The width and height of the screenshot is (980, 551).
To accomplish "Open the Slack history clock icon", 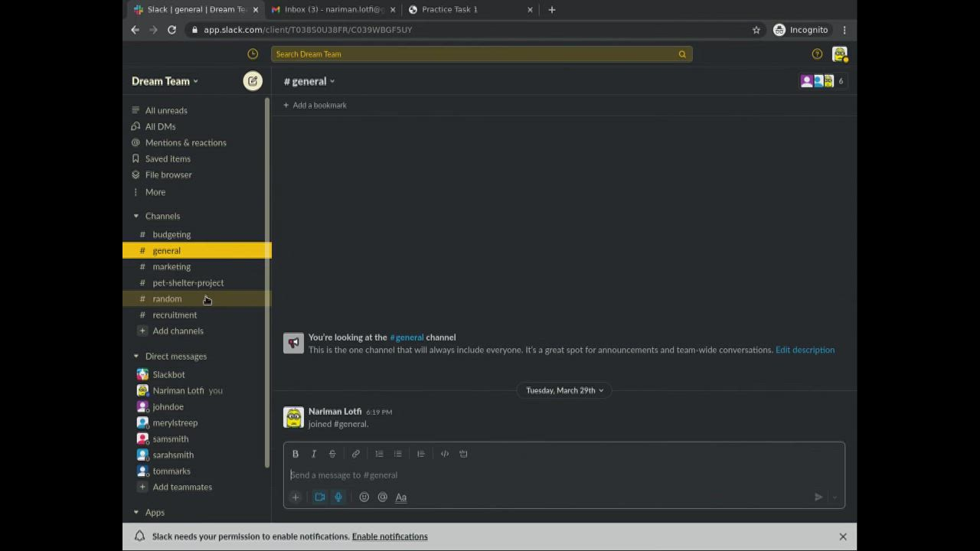I will 253,54.
